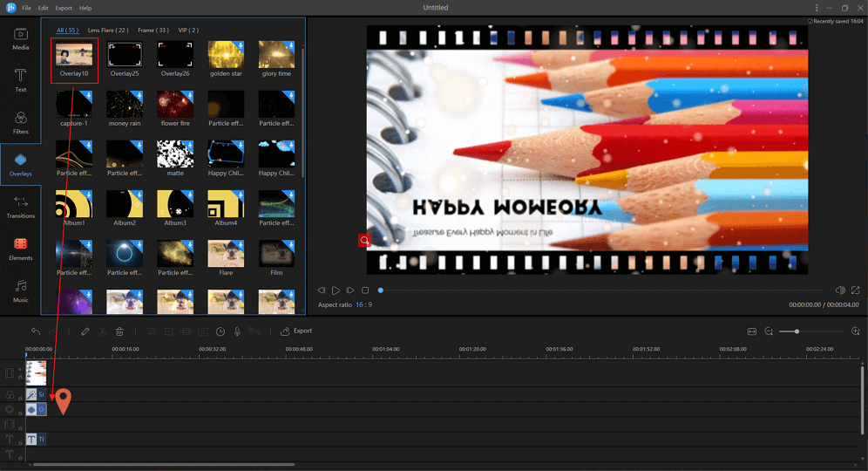This screenshot has width=868, height=471.
Task: Click the timeline zoom slider handle
Action: pyautogui.click(x=797, y=331)
